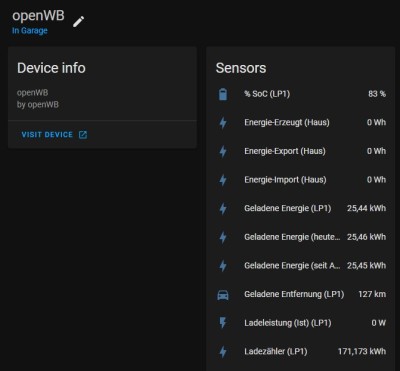Click the 0 Wh value for Energie-Erzeugt (Haus)
The width and height of the screenshot is (400, 371).
[376, 122]
